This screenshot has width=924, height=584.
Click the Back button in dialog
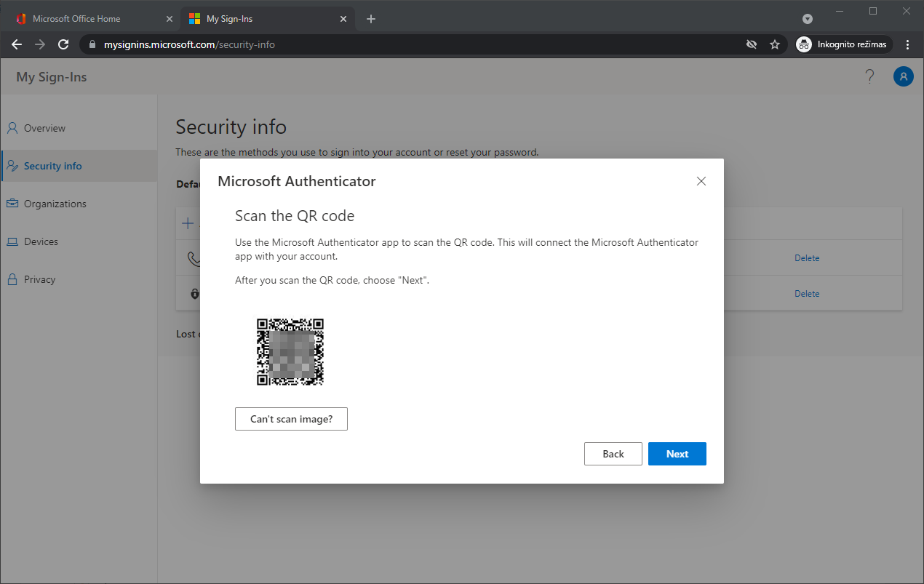coord(613,454)
